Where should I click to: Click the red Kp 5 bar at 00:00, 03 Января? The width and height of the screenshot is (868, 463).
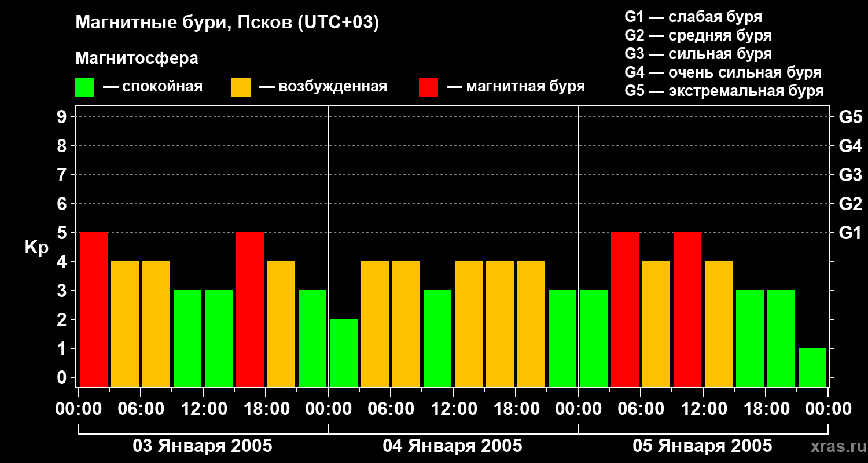[x=94, y=309]
